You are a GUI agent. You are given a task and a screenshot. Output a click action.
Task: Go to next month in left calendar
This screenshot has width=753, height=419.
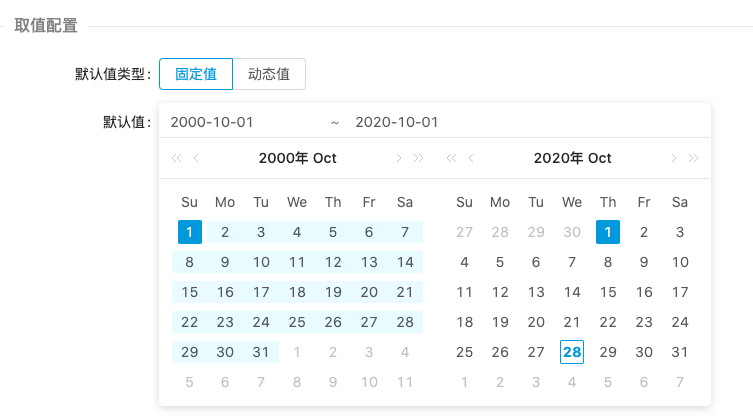pos(398,158)
